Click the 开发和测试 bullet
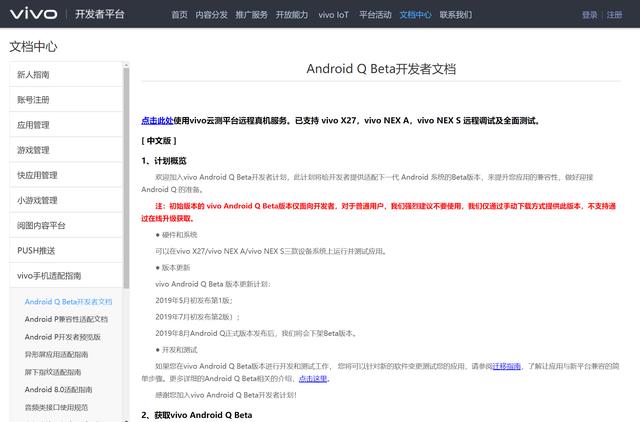Image resolution: width=640 pixels, height=422 pixels. 176,350
